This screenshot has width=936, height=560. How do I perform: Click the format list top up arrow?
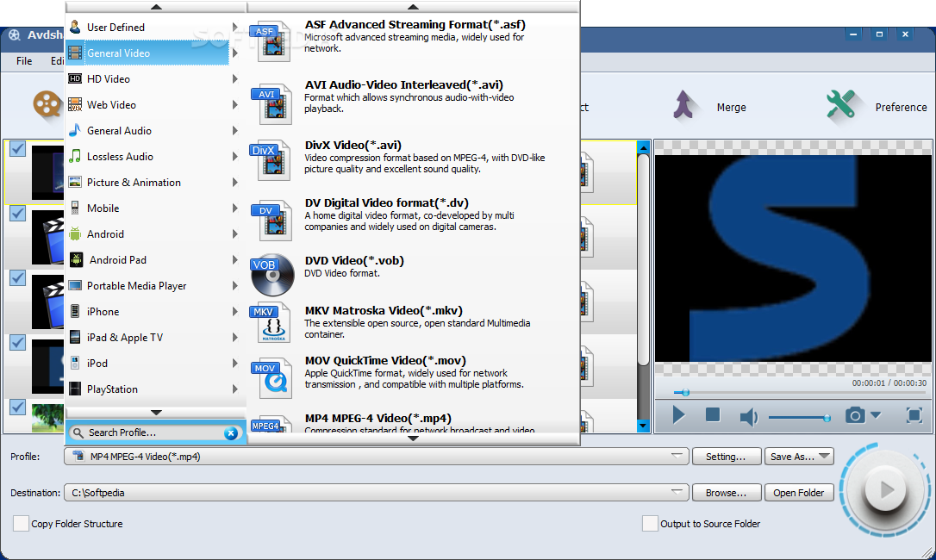pos(413,7)
